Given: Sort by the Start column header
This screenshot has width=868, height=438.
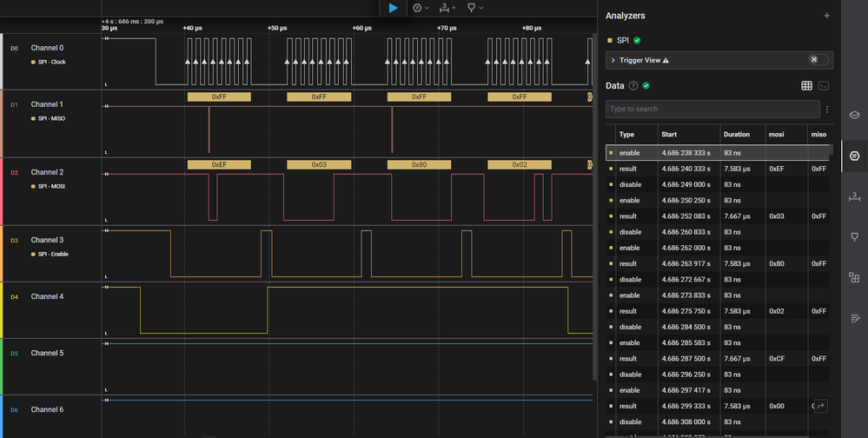Looking at the screenshot, I should pyautogui.click(x=669, y=135).
